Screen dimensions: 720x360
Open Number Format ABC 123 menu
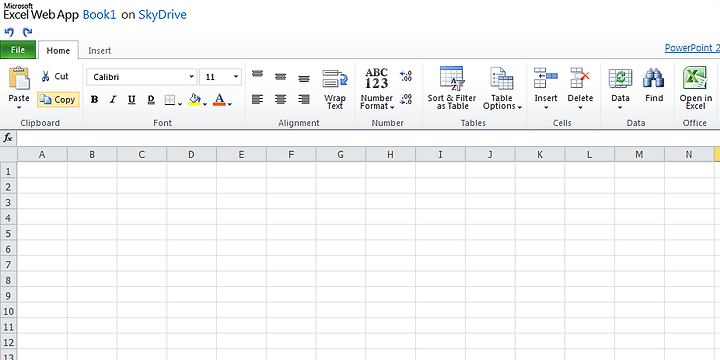point(377,90)
